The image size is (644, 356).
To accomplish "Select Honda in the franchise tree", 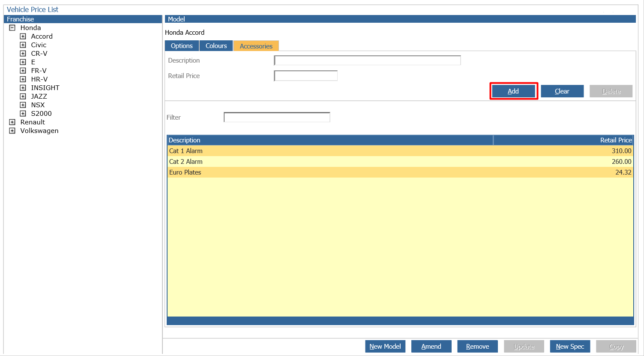I will [30, 28].
